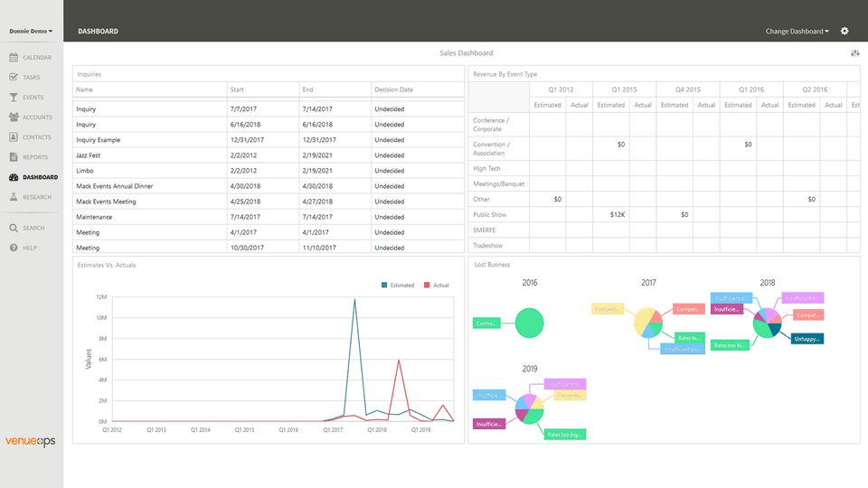This screenshot has height=488, width=868.
Task: Open the Reports document icon
Action: (14, 156)
